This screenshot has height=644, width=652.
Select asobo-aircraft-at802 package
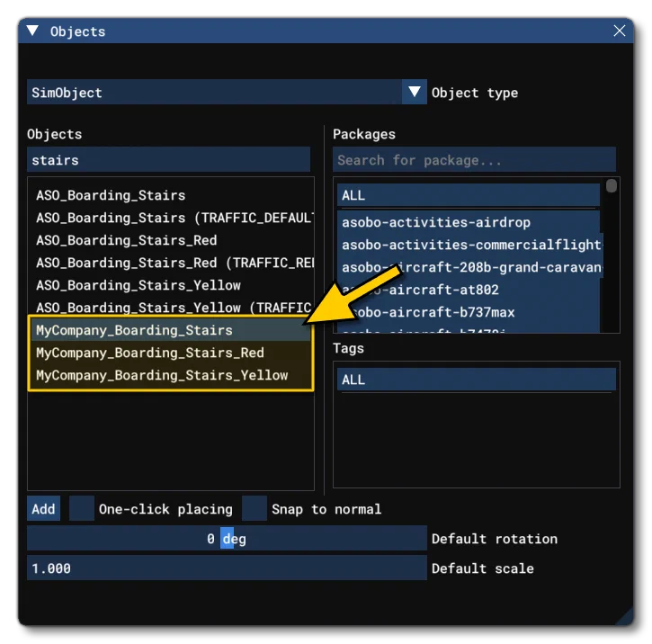(x=469, y=290)
